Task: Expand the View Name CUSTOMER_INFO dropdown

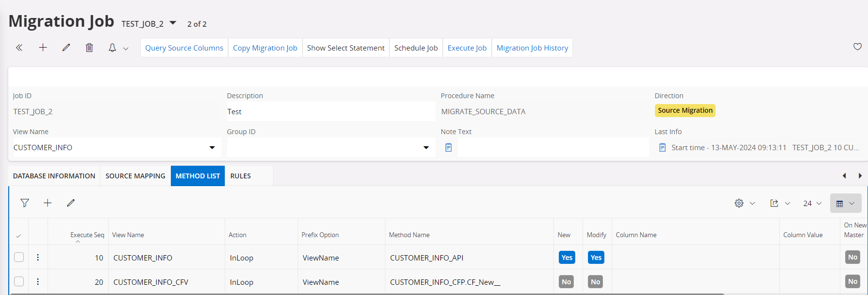Action: point(212,148)
